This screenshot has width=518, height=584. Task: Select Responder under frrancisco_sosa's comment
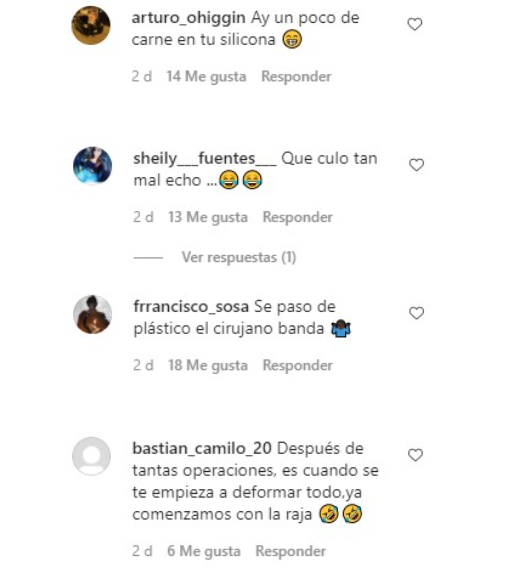(298, 365)
